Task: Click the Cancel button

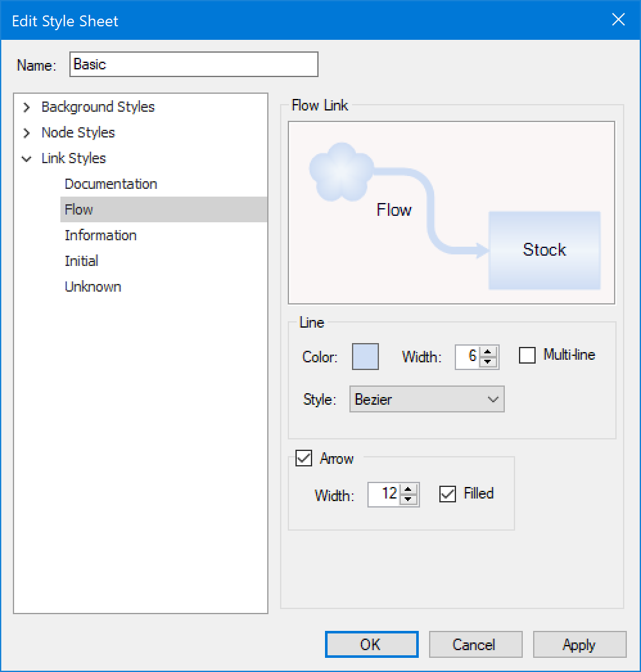Action: click(475, 644)
